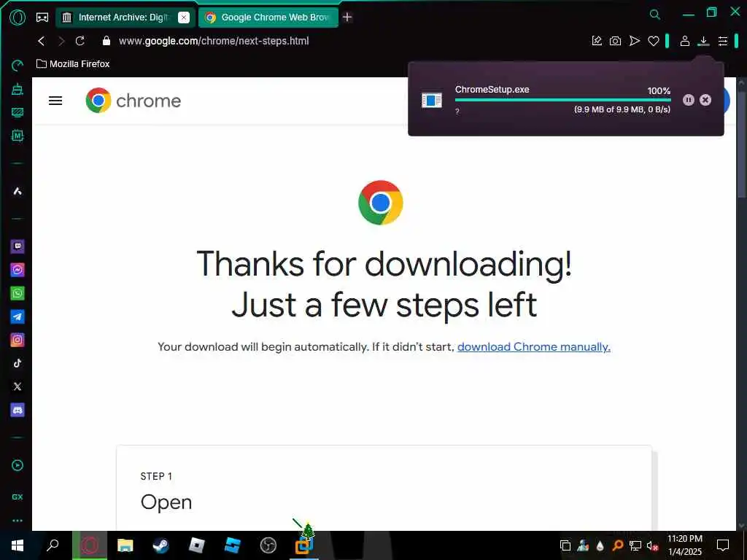Open Twitch in the sidebar
747x560 pixels.
click(18, 246)
